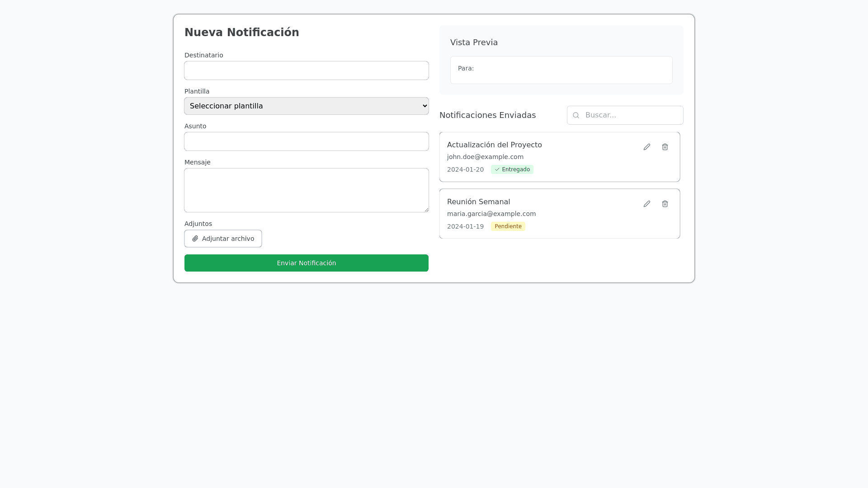Delete the Actualización del Proyecto notification
This screenshot has height=488, width=868.
pos(665,147)
